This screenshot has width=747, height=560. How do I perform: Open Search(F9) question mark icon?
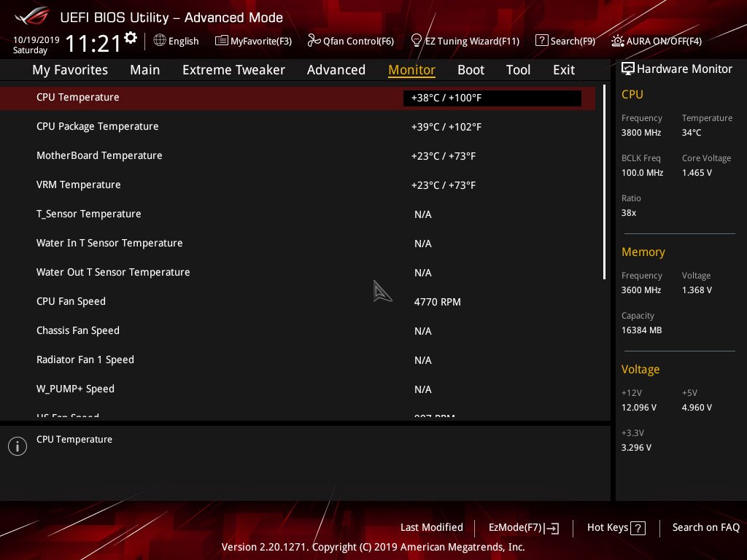pos(541,41)
